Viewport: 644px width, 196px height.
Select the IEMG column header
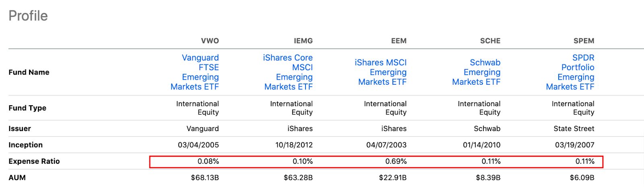pos(303,41)
